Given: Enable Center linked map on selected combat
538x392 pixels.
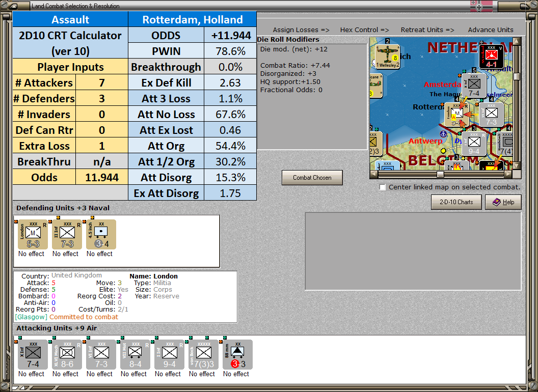Looking at the screenshot, I should pyautogui.click(x=382, y=187).
